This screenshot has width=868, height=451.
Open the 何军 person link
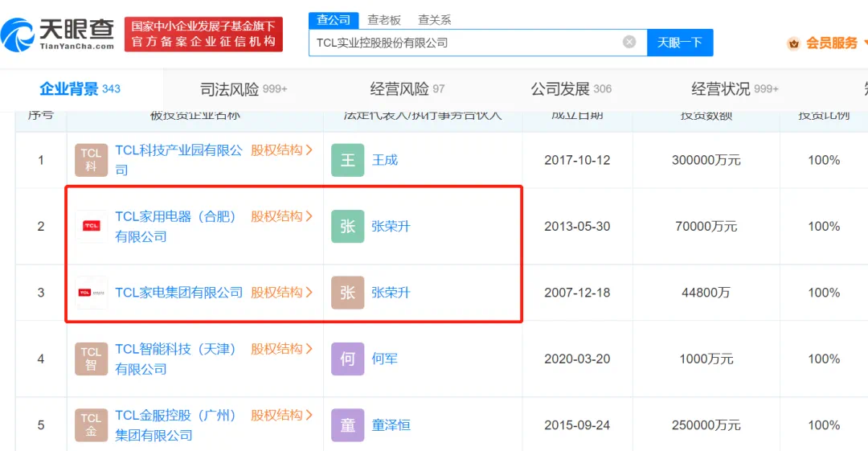click(x=385, y=359)
